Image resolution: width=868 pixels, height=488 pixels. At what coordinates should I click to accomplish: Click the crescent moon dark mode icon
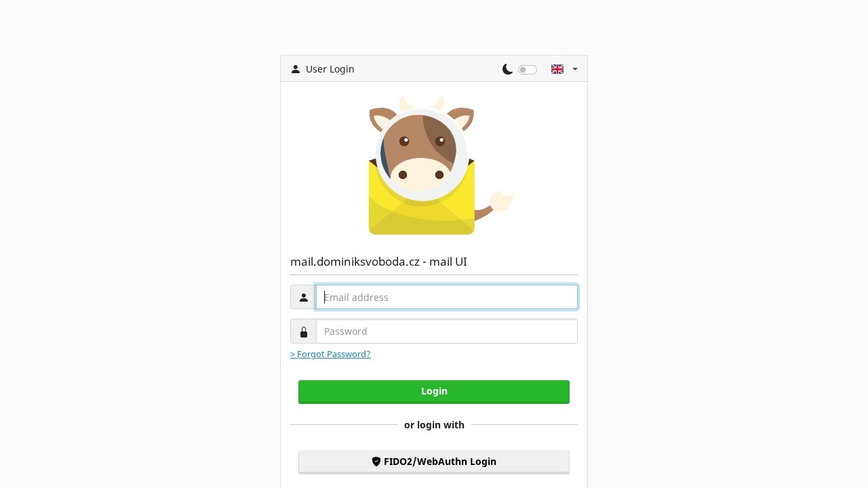[x=507, y=69]
